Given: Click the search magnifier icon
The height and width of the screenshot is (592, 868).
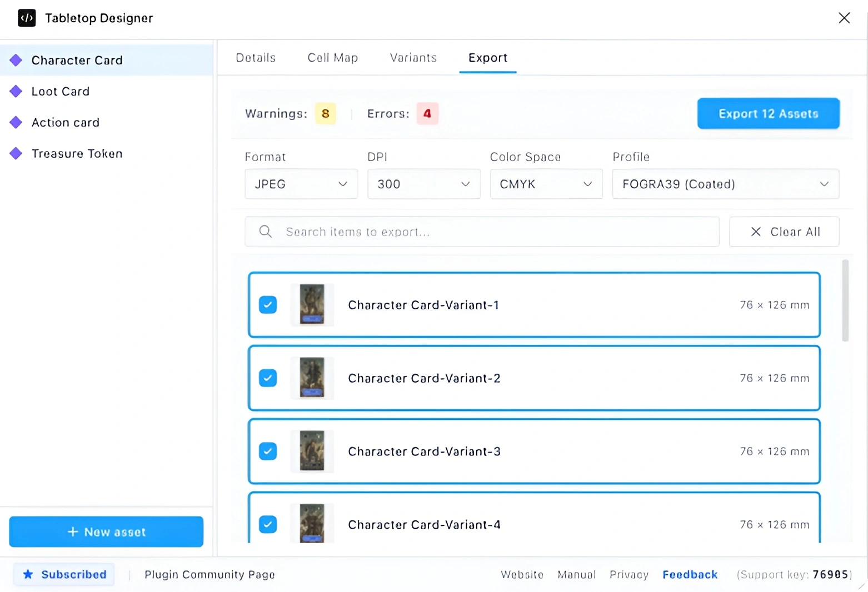Looking at the screenshot, I should tap(265, 232).
